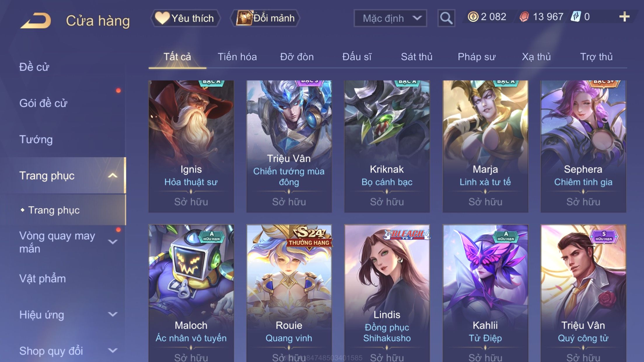This screenshot has height=362, width=644.
Task: Open Sephera Chiêm tinh gia skin card
Action: tap(583, 146)
